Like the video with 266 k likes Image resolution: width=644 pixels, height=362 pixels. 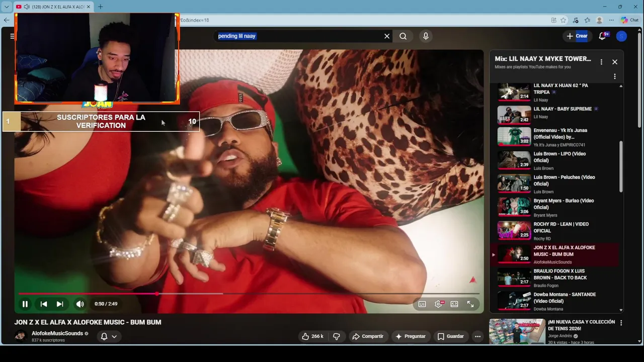point(312,336)
